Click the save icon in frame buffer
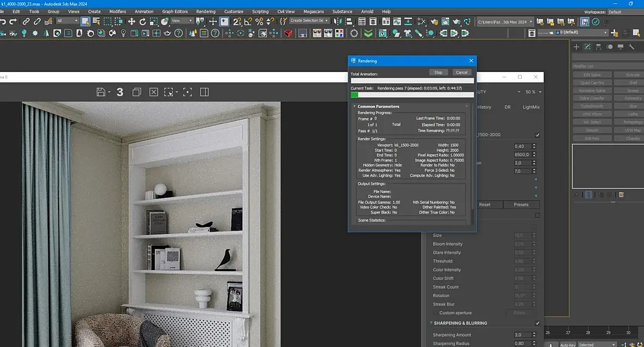 [x=100, y=92]
